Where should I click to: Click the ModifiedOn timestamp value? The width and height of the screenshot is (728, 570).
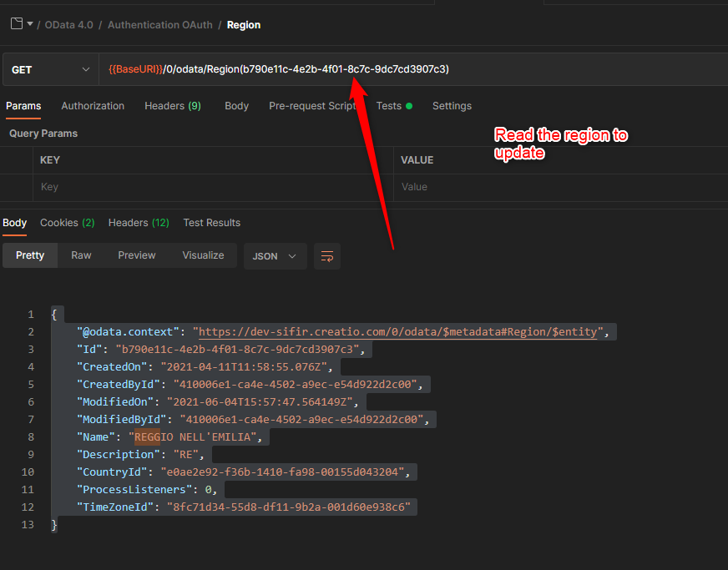(x=260, y=402)
